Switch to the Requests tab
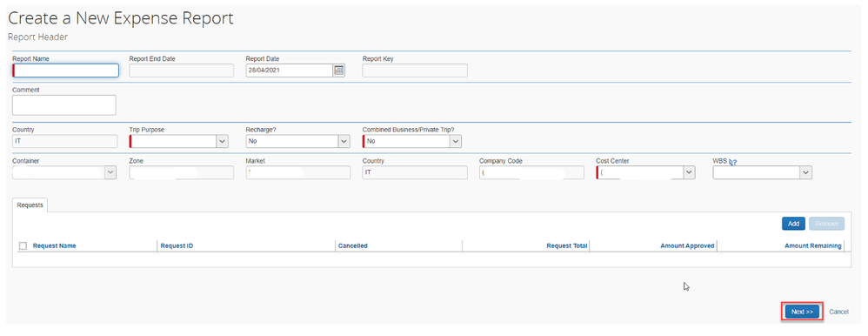Screen dimensions: 868x336 click(x=30, y=205)
